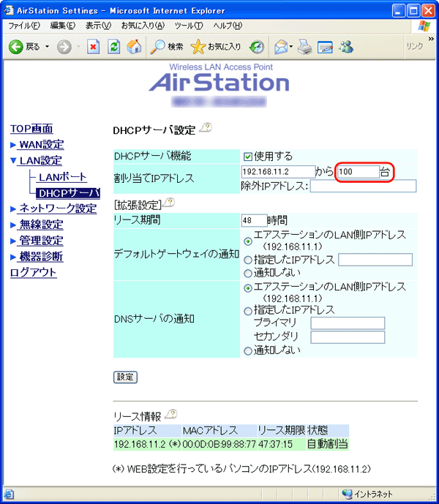Open the ツール(T) menu
439x504 pixels.
point(189,26)
